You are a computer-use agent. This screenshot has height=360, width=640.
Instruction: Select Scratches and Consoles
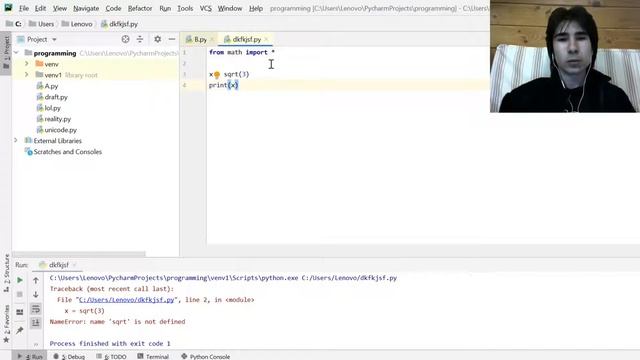tap(63, 152)
